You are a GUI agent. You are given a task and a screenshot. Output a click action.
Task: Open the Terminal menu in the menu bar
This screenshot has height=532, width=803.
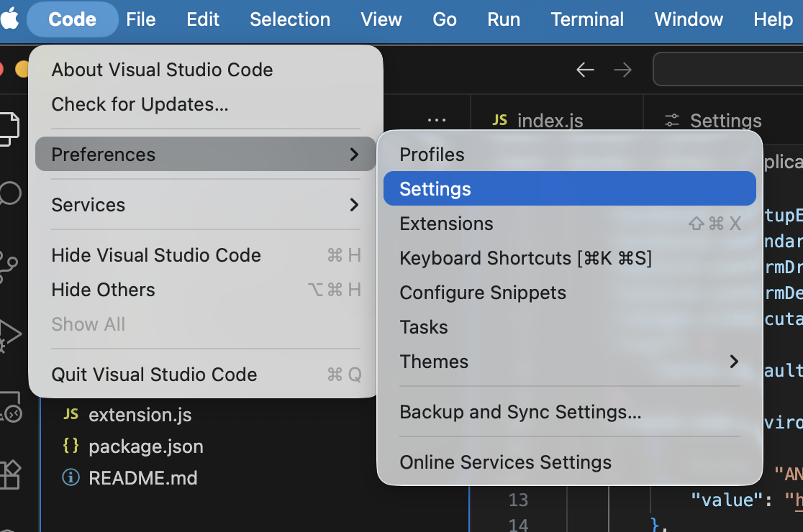point(587,19)
